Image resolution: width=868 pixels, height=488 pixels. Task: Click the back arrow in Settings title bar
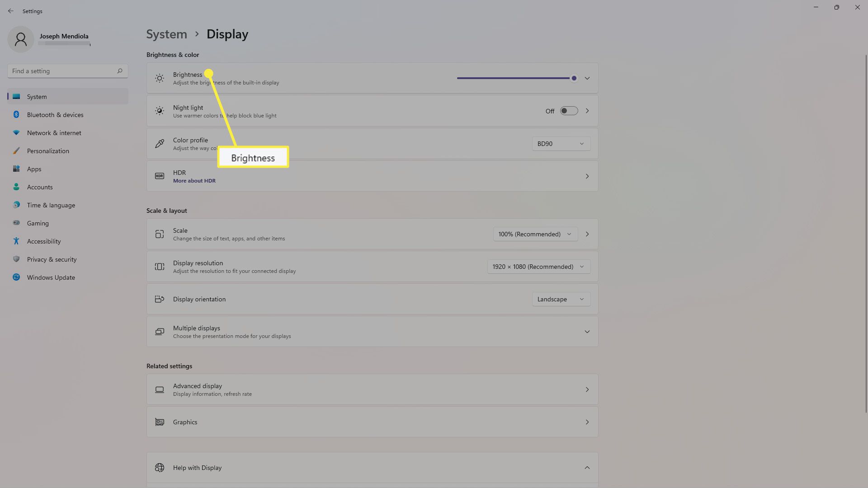coord(11,11)
